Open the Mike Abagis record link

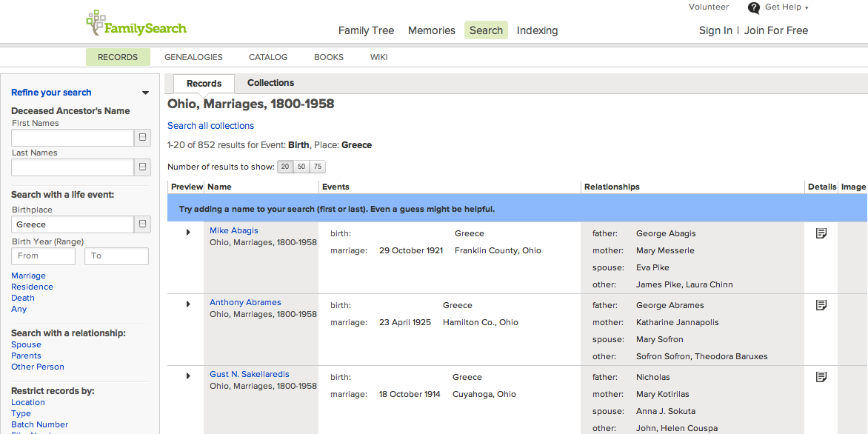234,230
